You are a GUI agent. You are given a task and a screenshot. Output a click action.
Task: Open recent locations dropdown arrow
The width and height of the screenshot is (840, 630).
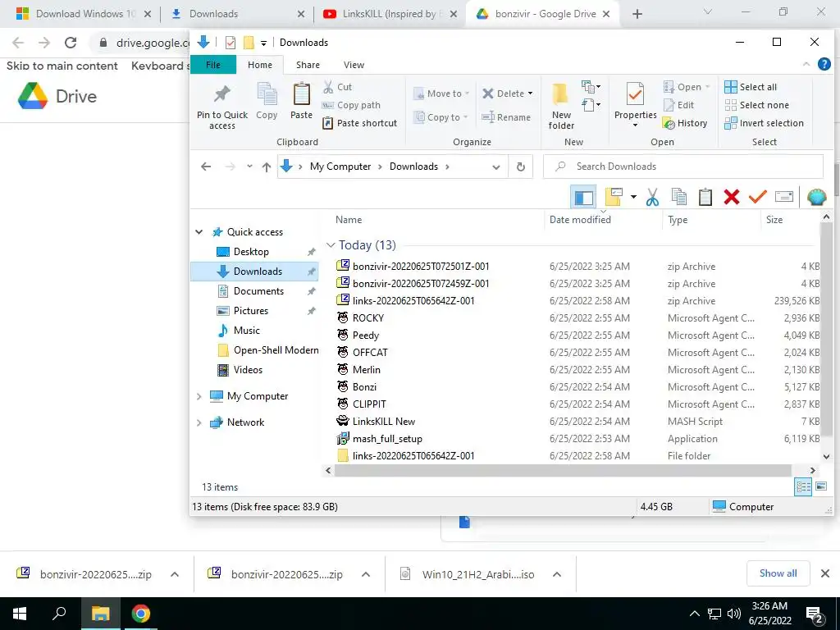point(249,167)
